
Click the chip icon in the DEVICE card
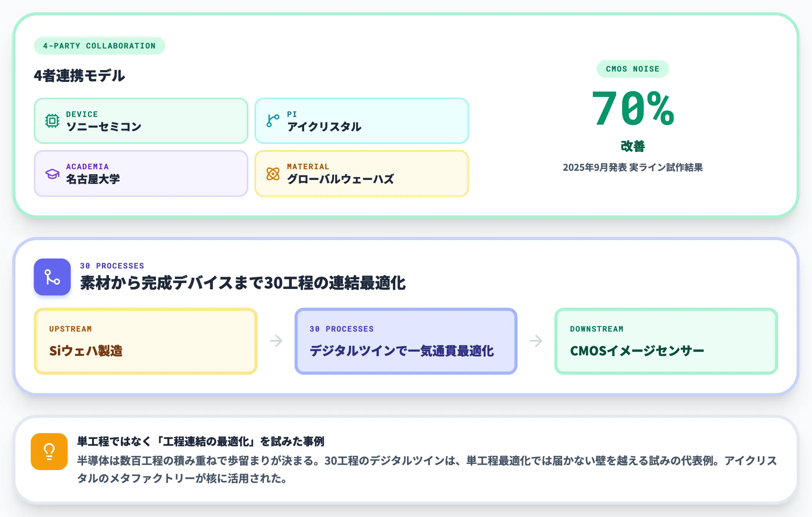tap(52, 121)
